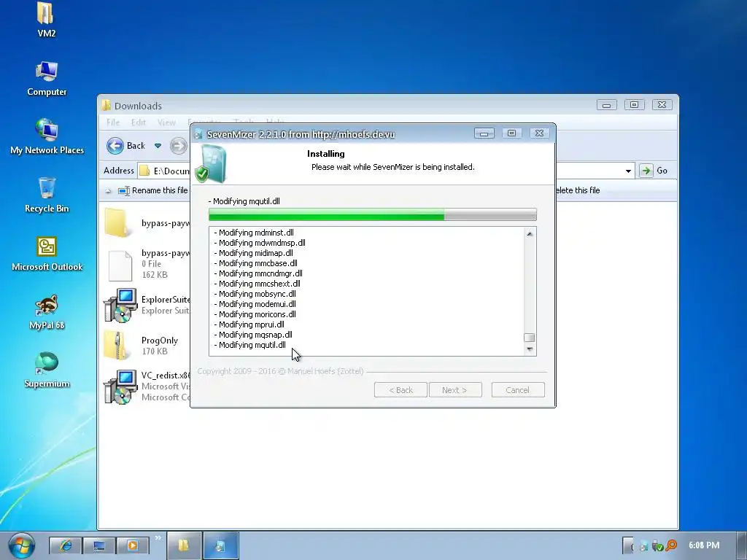Click the install log scrollbar up arrow
747x560 pixels.
pos(530,234)
